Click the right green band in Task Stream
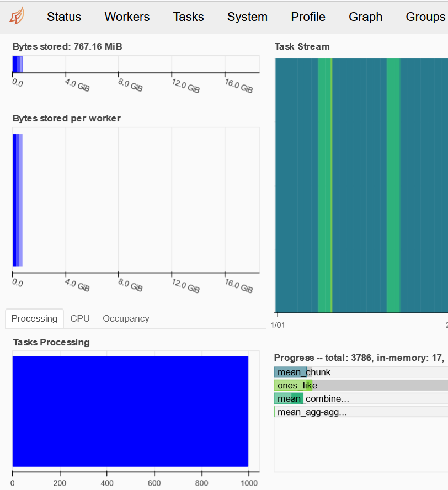Viewport: 448px width, 490px height. coord(393,185)
